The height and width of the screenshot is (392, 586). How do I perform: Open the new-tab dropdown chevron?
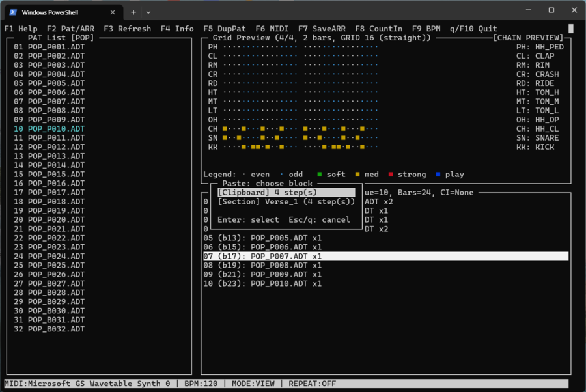(147, 12)
